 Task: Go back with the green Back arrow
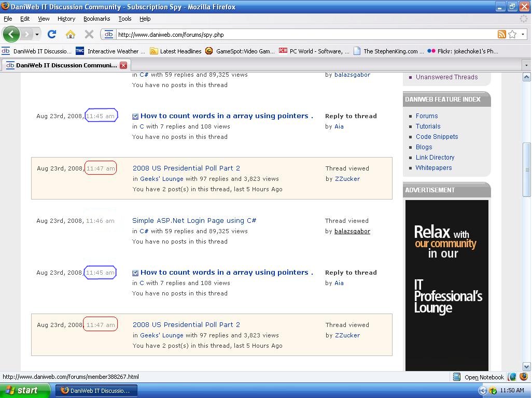[x=11, y=34]
